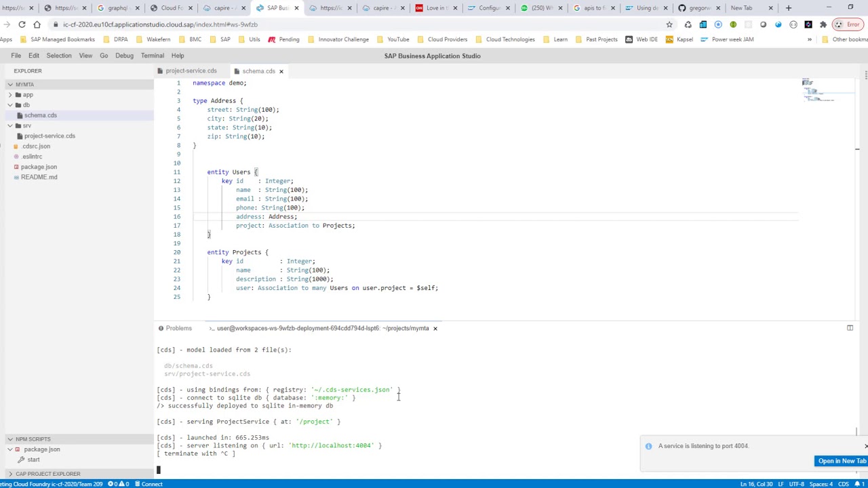
Task: Switch to the Problems panel tab
Action: pyautogui.click(x=175, y=328)
